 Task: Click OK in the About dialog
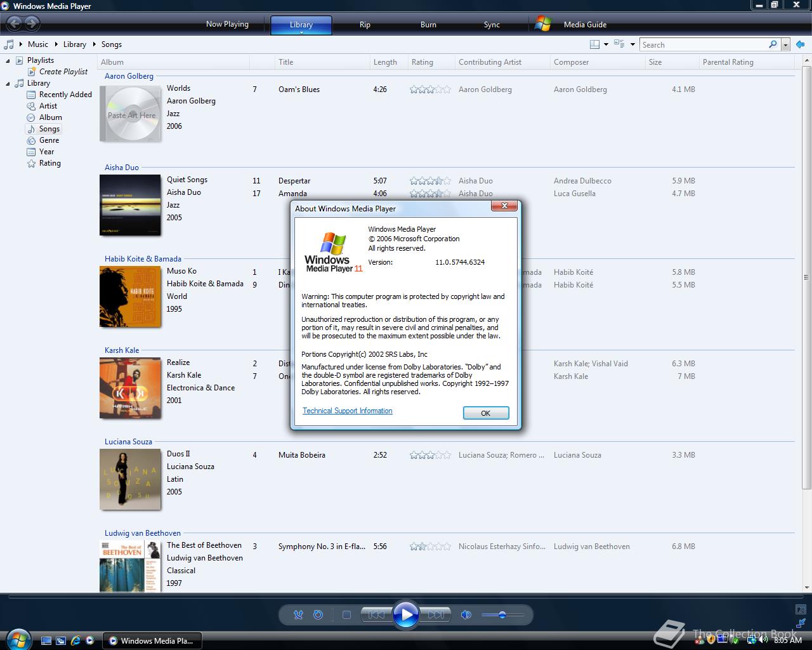[486, 413]
